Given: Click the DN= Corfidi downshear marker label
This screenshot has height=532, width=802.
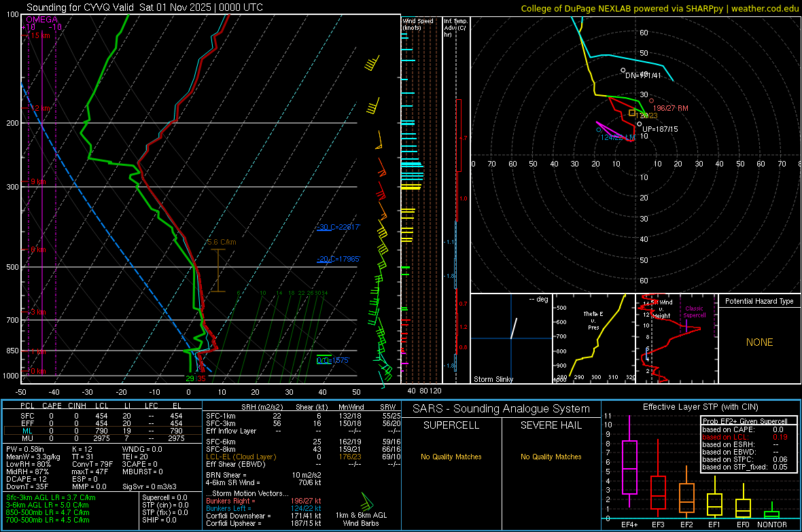Looking at the screenshot, I should pos(643,75).
